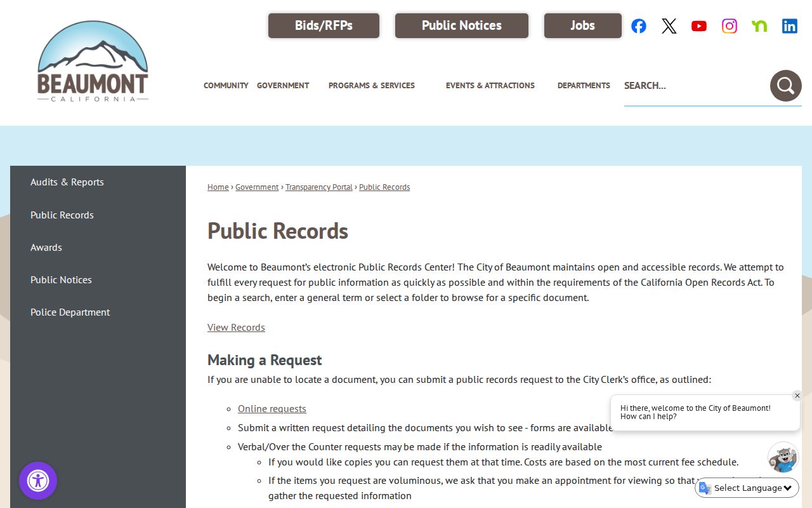The image size is (812, 508).
Task: Click the Bids/RFPs button
Action: [324, 25]
